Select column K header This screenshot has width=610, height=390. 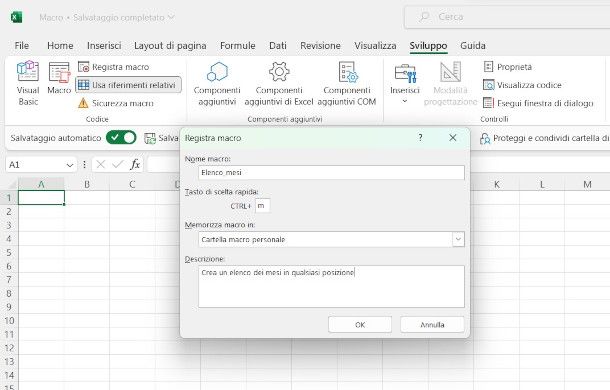pos(496,184)
